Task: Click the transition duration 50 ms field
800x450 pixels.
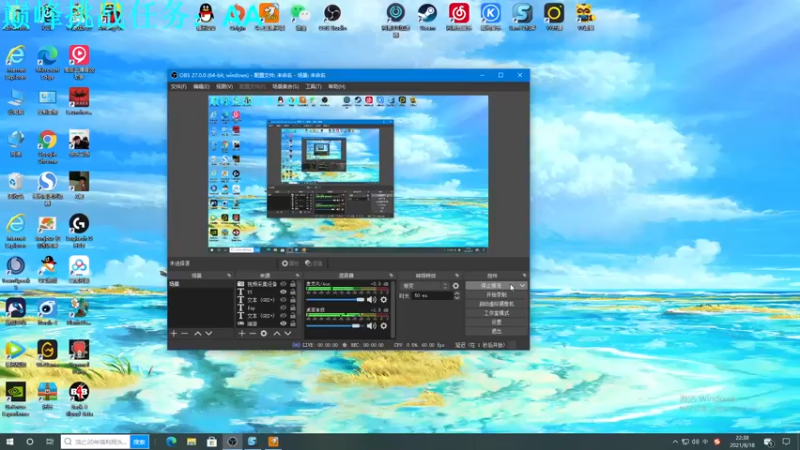Action: [x=432, y=295]
